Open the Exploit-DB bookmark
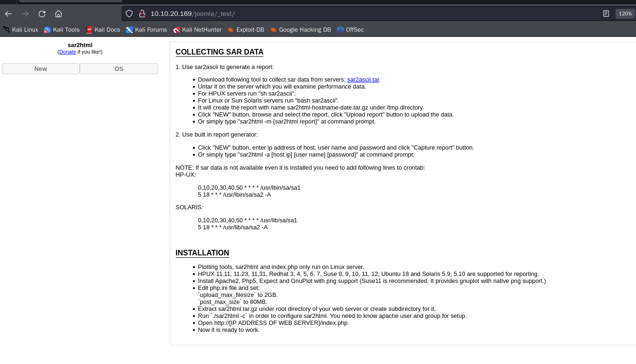The width and height of the screenshot is (636, 364). point(246,29)
